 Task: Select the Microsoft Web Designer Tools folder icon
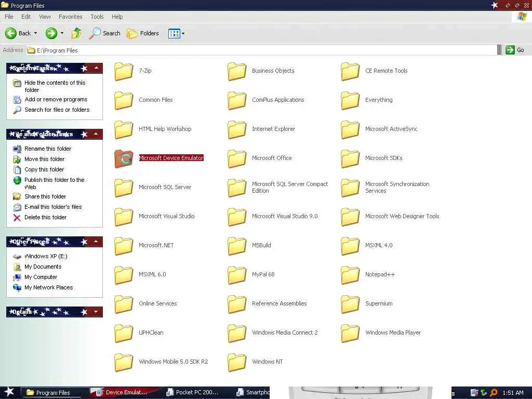(350, 217)
